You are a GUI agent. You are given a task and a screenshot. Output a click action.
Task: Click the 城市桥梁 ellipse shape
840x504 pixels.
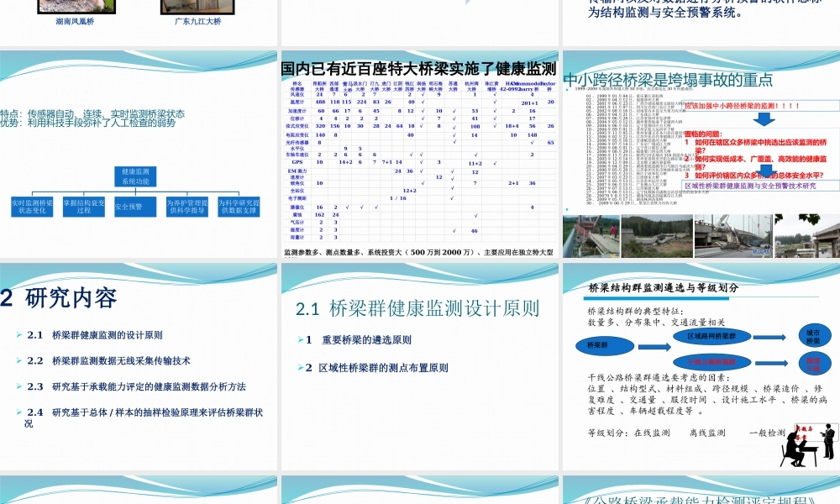click(x=814, y=336)
